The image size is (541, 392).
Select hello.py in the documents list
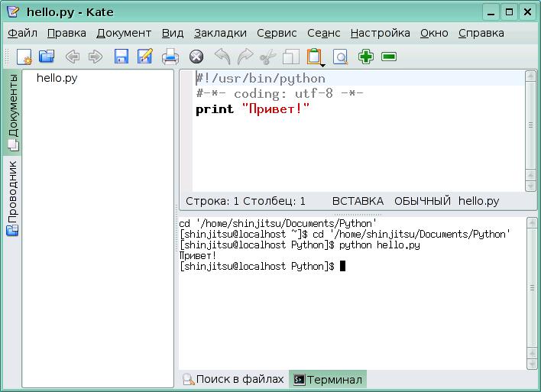coord(57,78)
